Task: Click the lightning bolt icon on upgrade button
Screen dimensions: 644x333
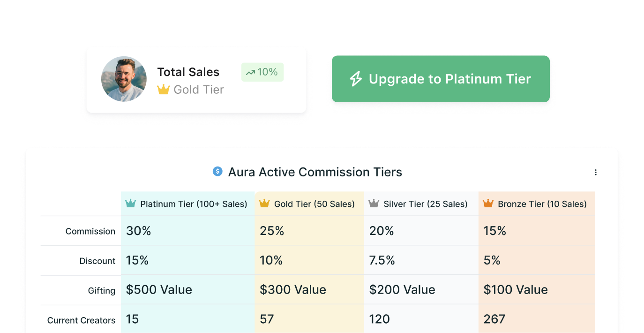Action: tap(356, 79)
